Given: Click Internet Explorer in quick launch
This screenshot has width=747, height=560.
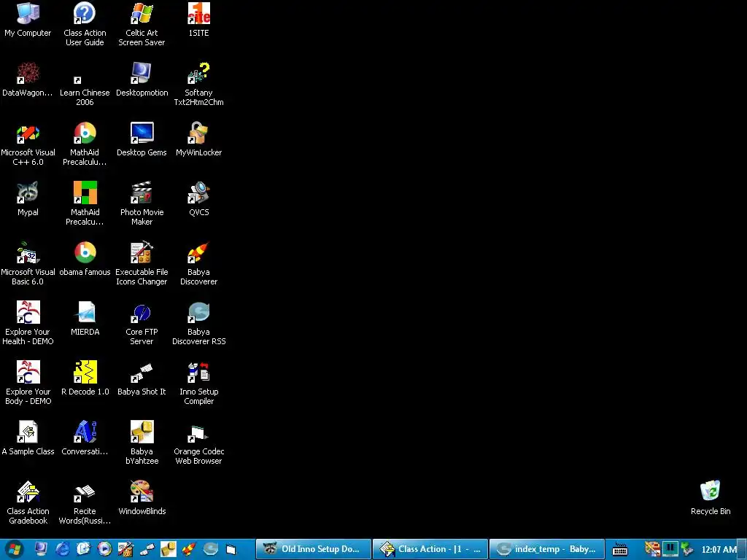Looking at the screenshot, I should [63, 549].
